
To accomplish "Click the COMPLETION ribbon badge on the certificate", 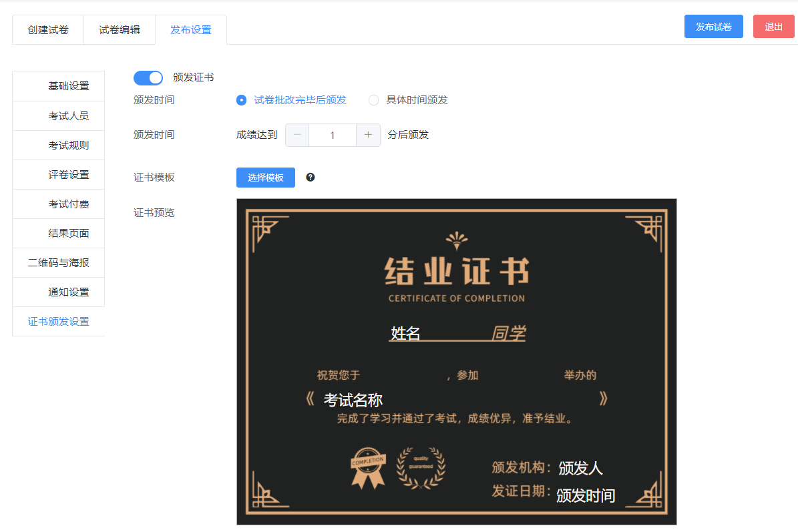I will tap(368, 469).
